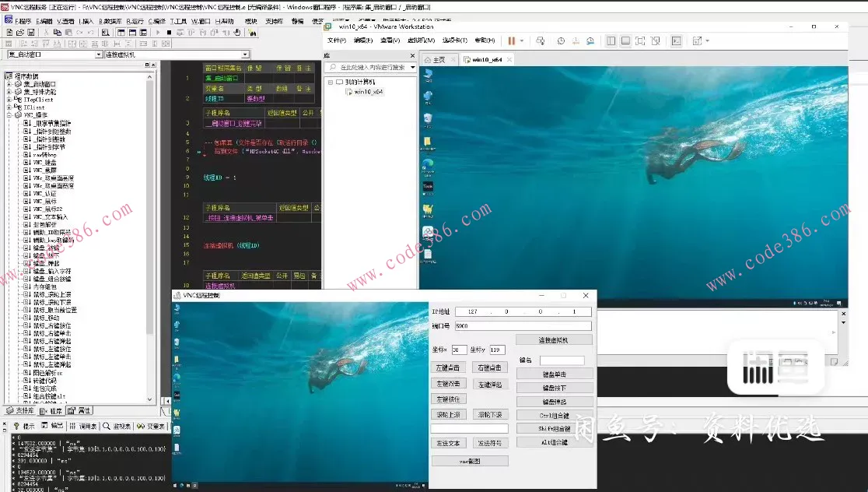Viewport: 868px width, 492px height.
Task: Open the 集_启动窗口 combo box dropdown
Action: click(99, 55)
